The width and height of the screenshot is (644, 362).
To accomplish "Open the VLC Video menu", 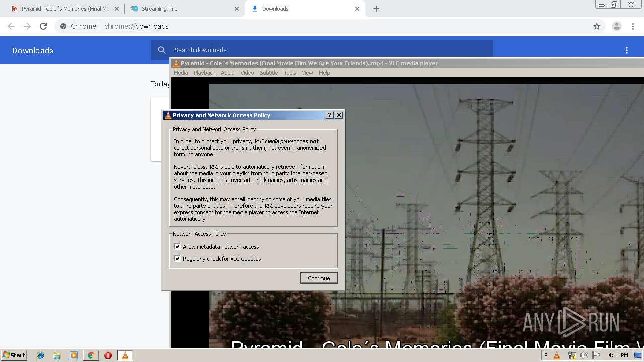I will [x=247, y=73].
